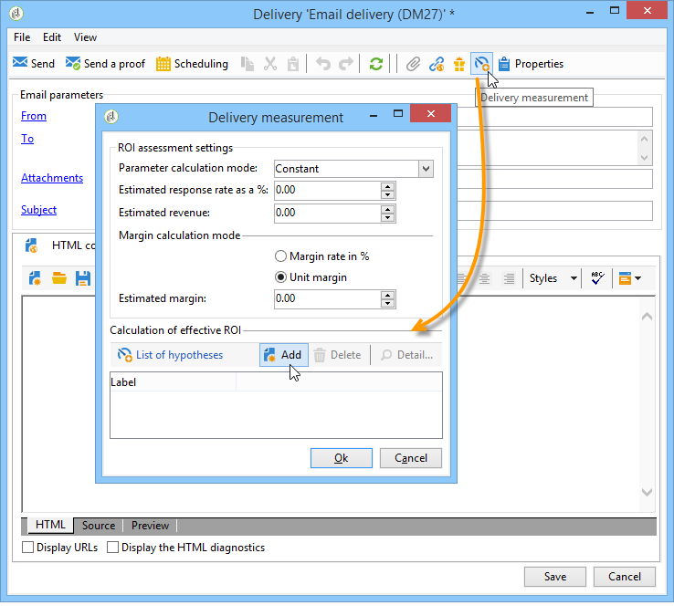Click the Undo arrow icon

(323, 64)
